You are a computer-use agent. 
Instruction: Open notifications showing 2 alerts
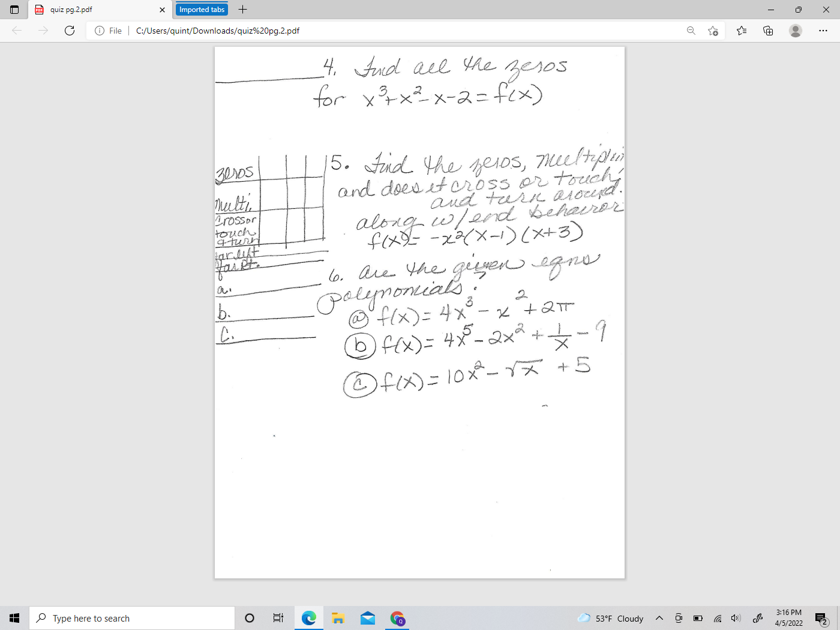coord(821,618)
